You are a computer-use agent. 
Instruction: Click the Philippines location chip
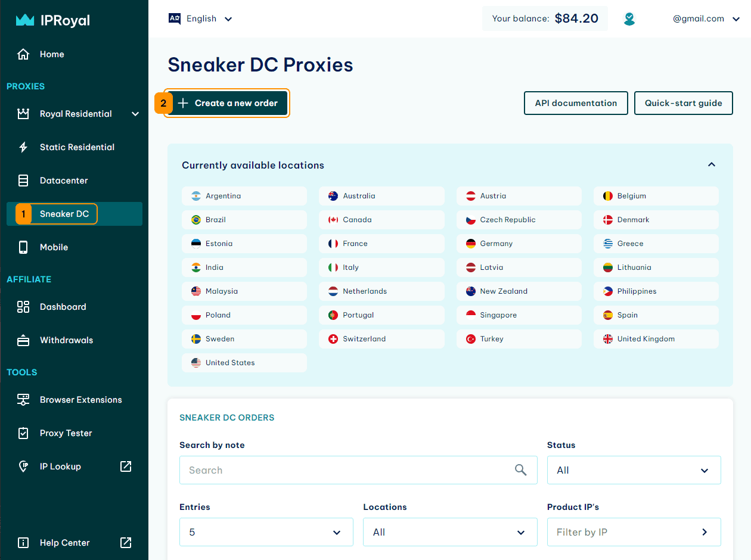[x=656, y=291]
